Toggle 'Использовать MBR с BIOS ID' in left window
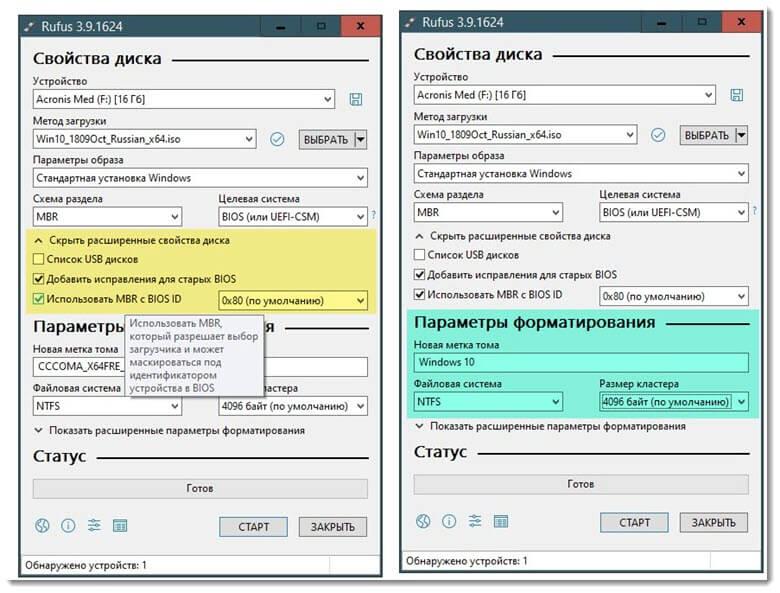The height and width of the screenshot is (593, 780). pos(38,299)
